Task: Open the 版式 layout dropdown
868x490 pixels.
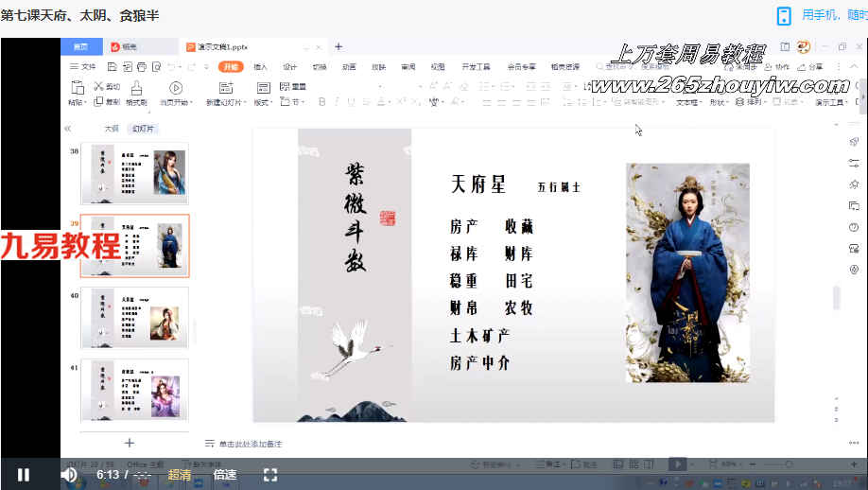Action: coord(262,102)
